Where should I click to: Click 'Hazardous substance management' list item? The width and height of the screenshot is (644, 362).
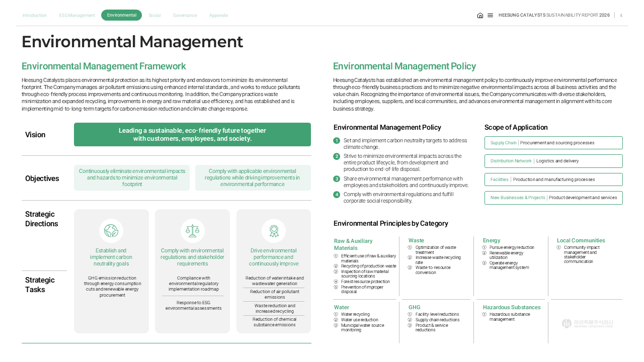click(507, 317)
